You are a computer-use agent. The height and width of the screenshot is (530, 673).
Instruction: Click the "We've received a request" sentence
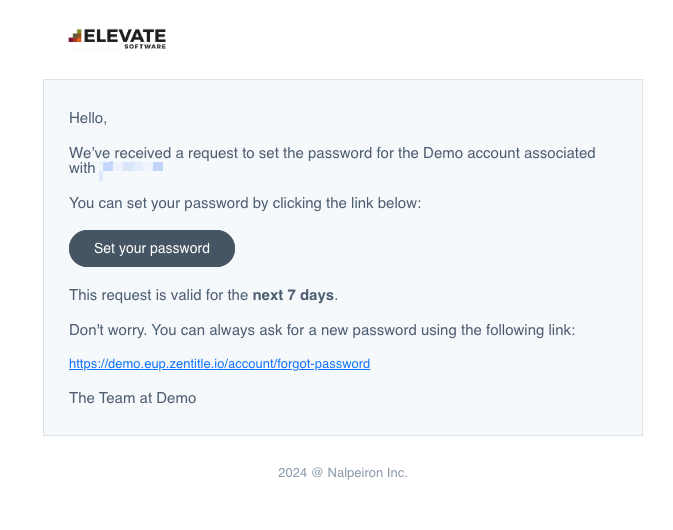(332, 161)
